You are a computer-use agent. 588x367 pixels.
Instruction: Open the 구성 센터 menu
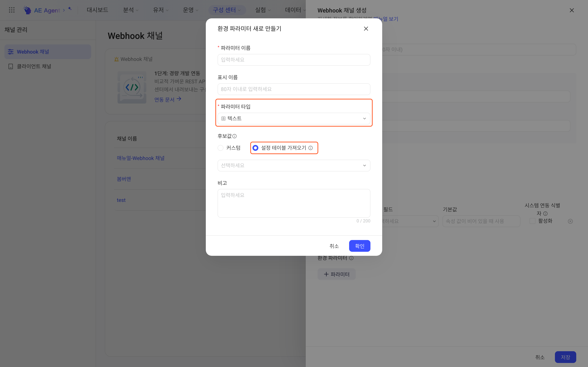227,10
